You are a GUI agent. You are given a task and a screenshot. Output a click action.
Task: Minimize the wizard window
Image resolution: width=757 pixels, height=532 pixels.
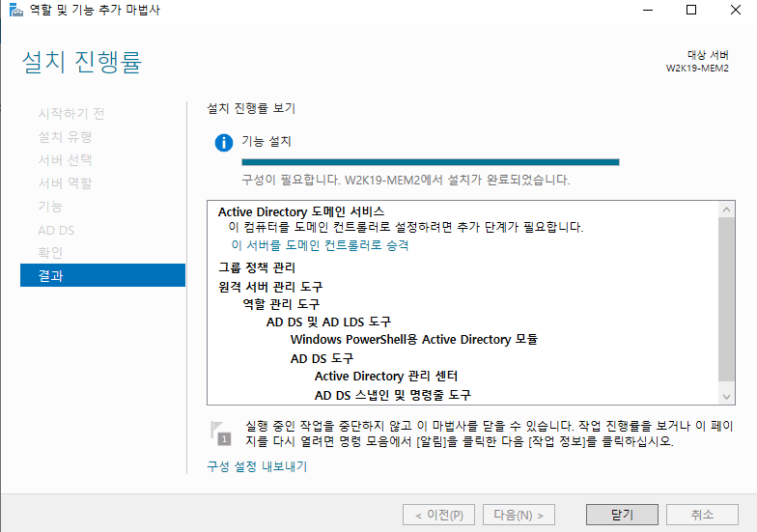[648, 10]
